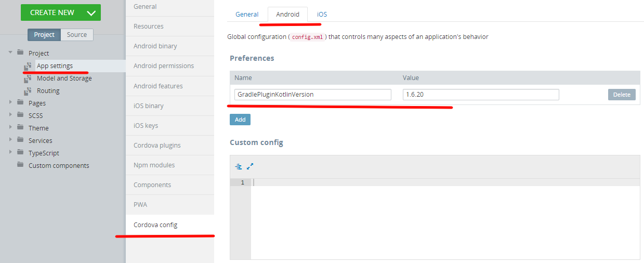Expand the Pages folder arrow
The image size is (644, 263).
pos(10,102)
